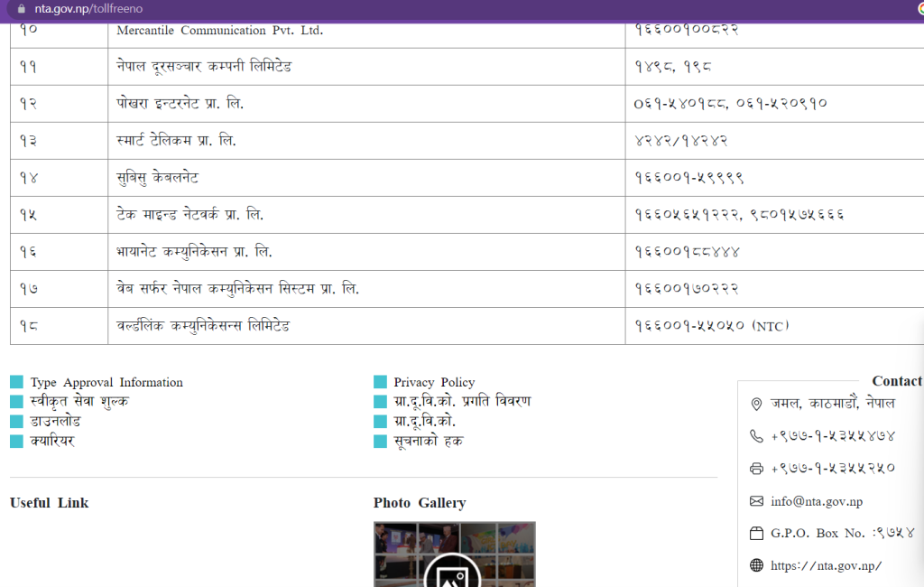Click the Contact heading
This screenshot has height=587, width=924.
click(896, 381)
